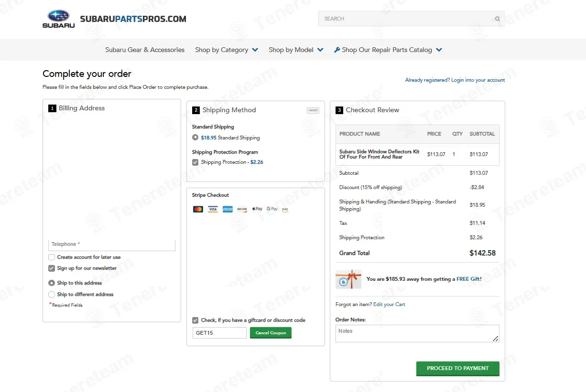The image size is (586, 392).
Task: Click the PRODUCT NAME column header
Action: pyautogui.click(x=359, y=134)
